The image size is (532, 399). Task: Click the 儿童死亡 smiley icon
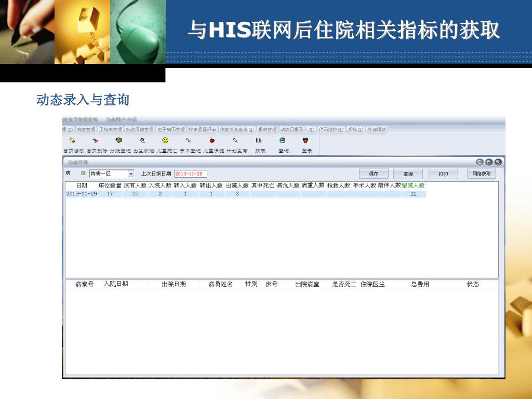pos(165,141)
